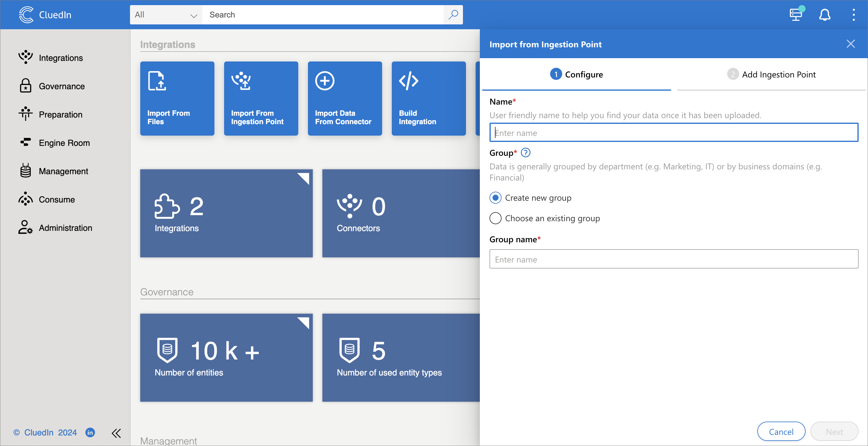Open the Import From Files tile
868x446 pixels.
point(177,98)
